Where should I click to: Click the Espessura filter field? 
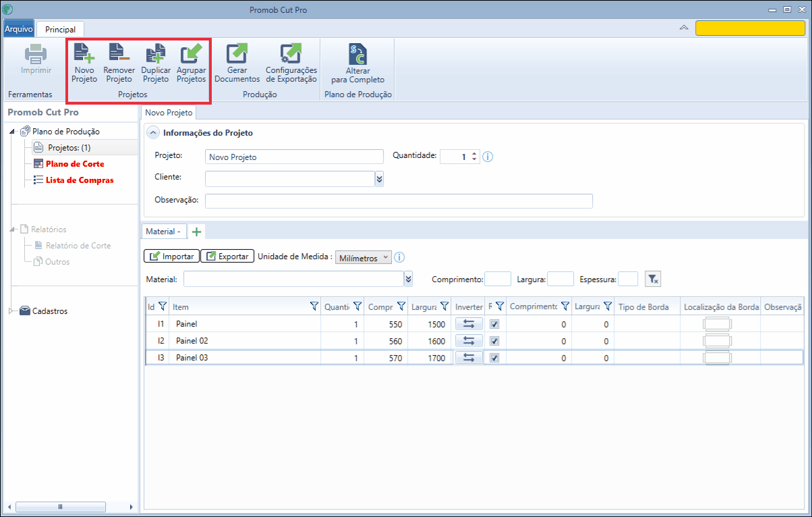point(628,279)
